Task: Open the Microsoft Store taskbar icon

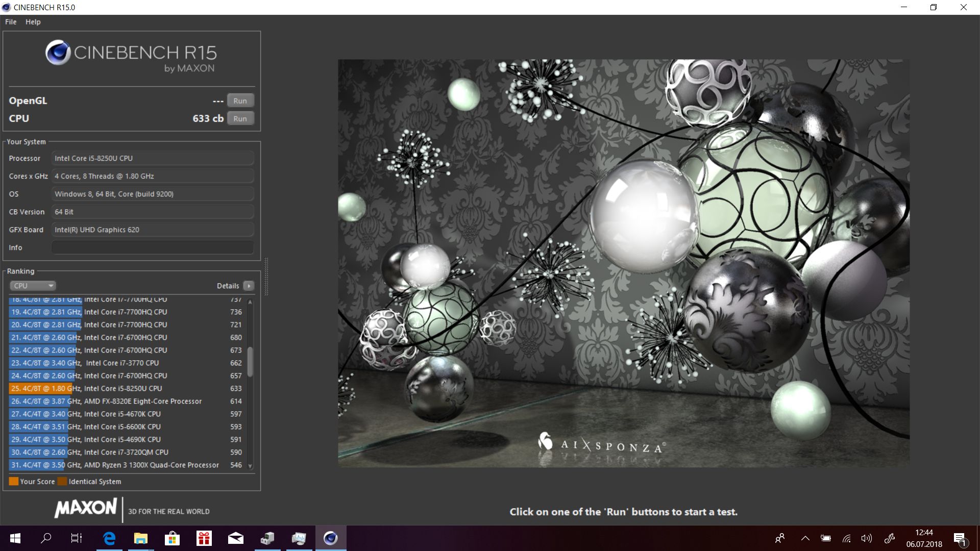Action: [x=172, y=538]
